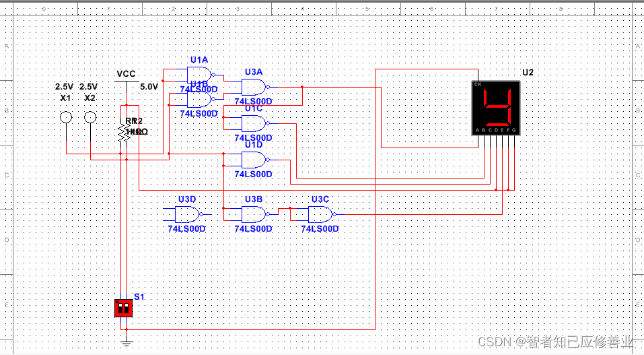Image resolution: width=644 pixels, height=355 pixels.
Task: Click the 74LS00D text under U3D
Action: 186,229
